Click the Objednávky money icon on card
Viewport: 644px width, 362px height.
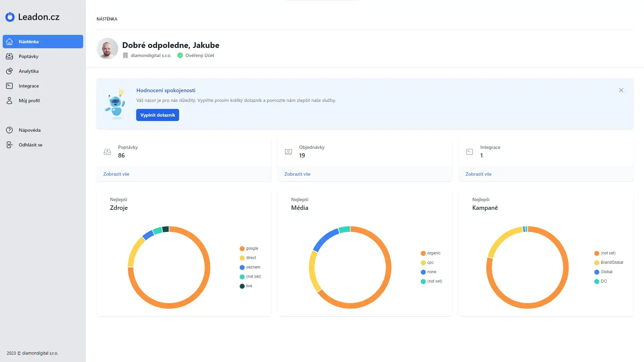[x=288, y=152]
